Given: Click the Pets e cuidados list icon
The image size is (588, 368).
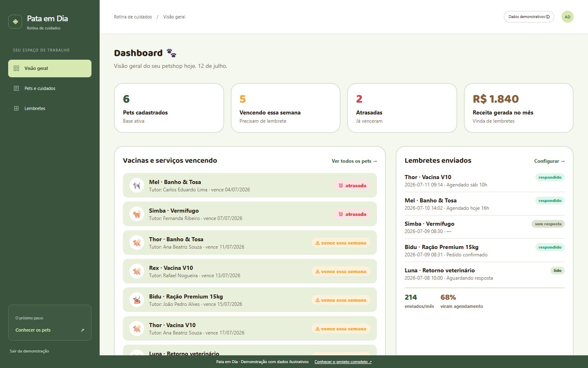Looking at the screenshot, I should pyautogui.click(x=16, y=88).
